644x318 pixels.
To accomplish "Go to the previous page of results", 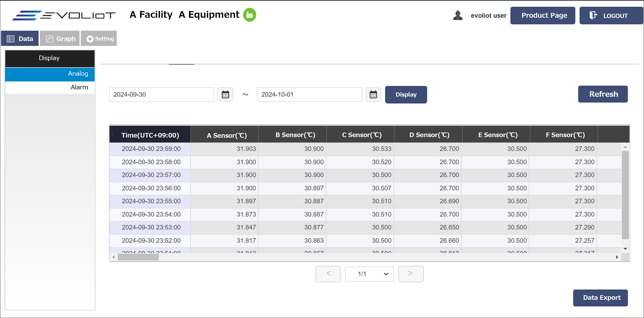I will [x=328, y=274].
